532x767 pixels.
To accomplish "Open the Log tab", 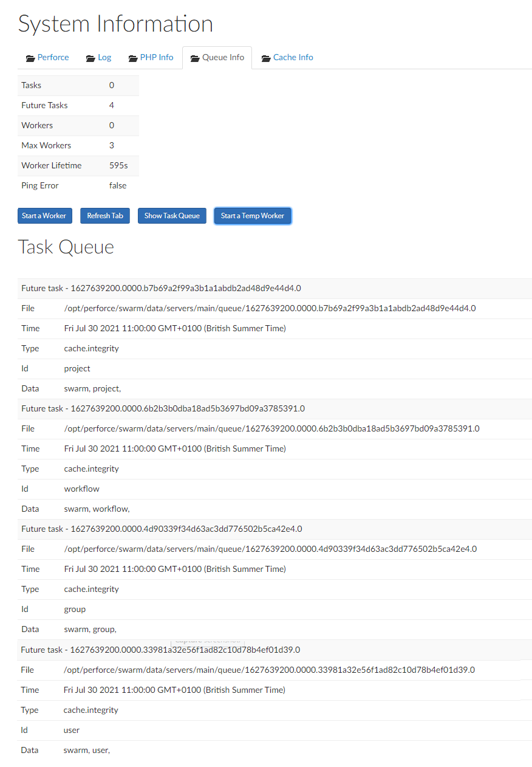I will click(x=104, y=57).
